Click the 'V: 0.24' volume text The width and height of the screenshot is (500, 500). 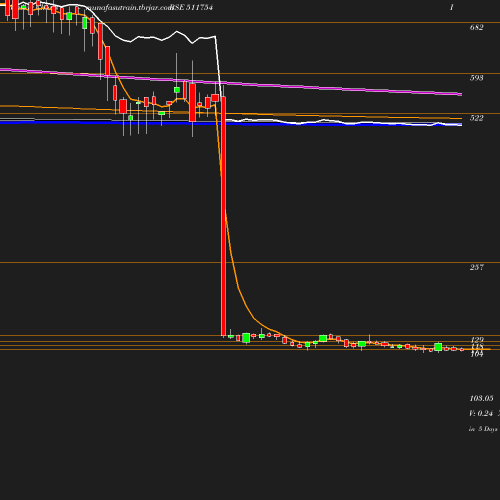(x=481, y=413)
